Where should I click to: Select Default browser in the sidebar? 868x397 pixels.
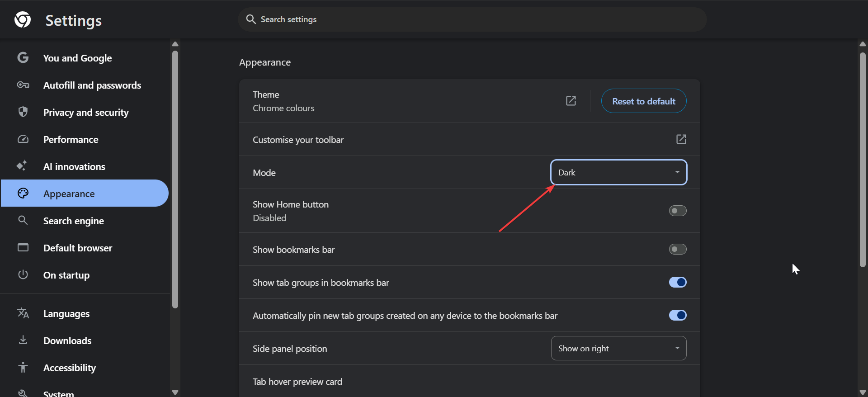pyautogui.click(x=78, y=248)
